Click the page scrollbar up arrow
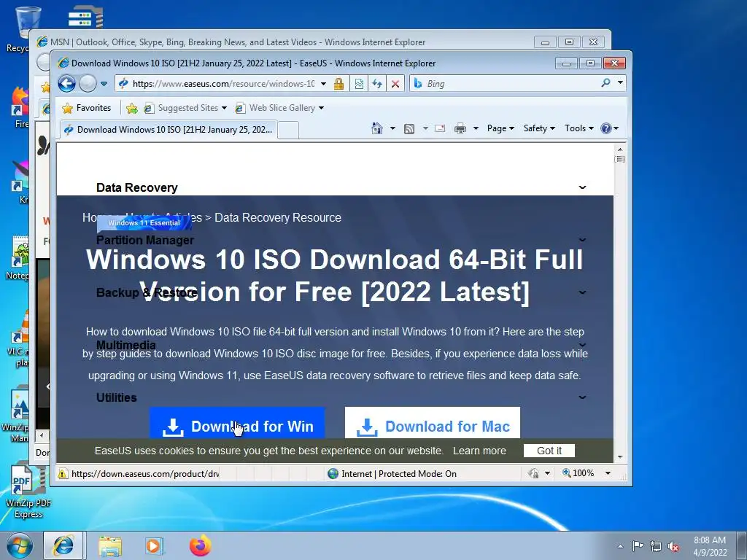 point(620,149)
